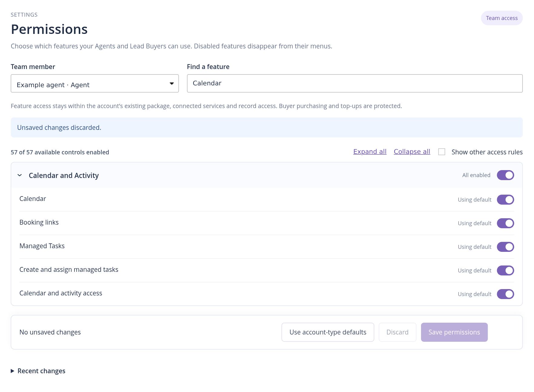Toggle the Calendar and Activity group switch

tap(505, 175)
